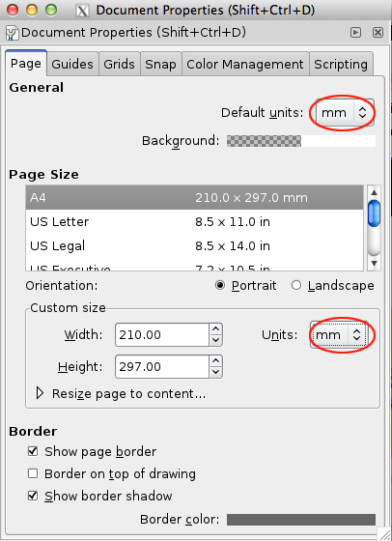Open the Custom size Units dropdown
Image resolution: width=392 pixels, height=541 pixels.
pyautogui.click(x=339, y=334)
